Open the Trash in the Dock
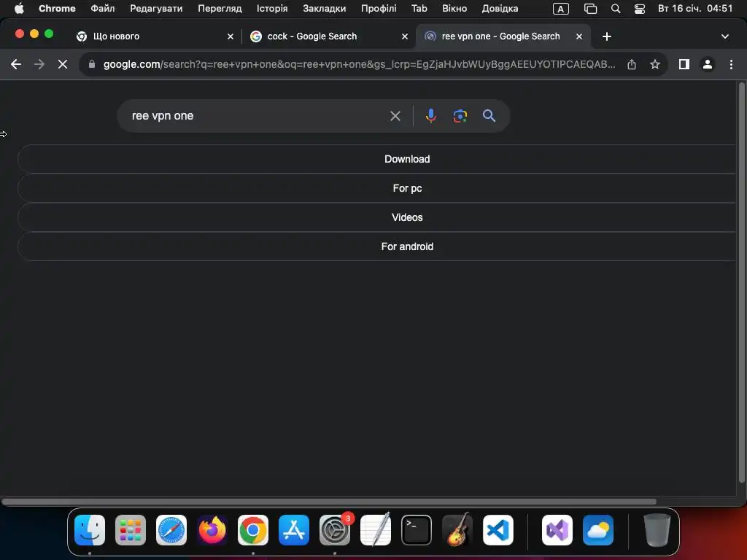The image size is (747, 560). pyautogui.click(x=657, y=530)
